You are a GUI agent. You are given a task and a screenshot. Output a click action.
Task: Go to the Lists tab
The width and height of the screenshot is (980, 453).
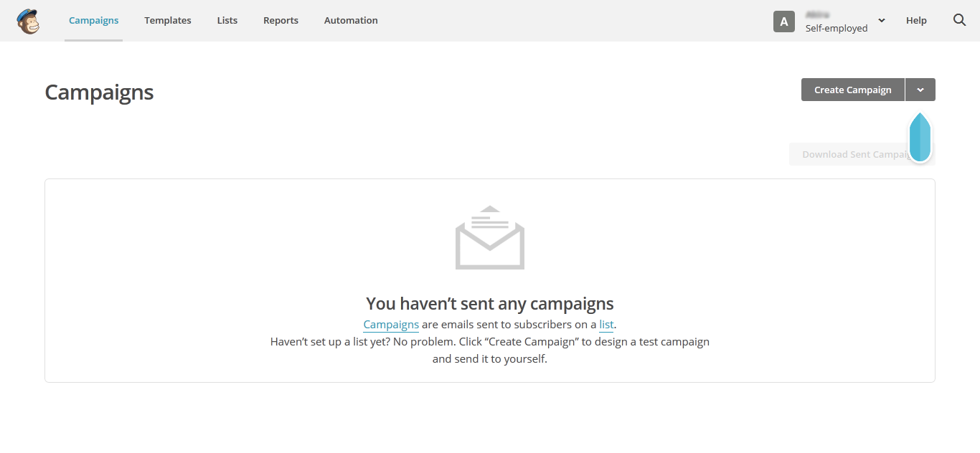(227, 20)
